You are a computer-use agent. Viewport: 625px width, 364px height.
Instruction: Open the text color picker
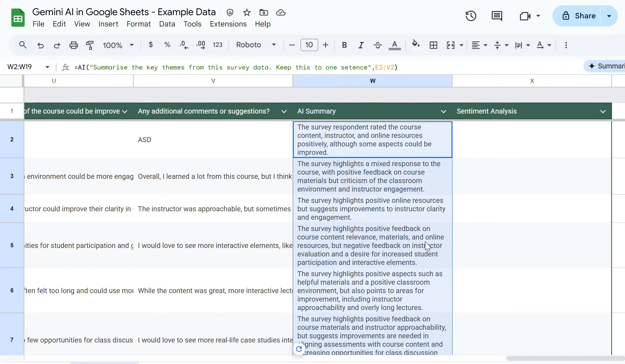click(x=395, y=45)
